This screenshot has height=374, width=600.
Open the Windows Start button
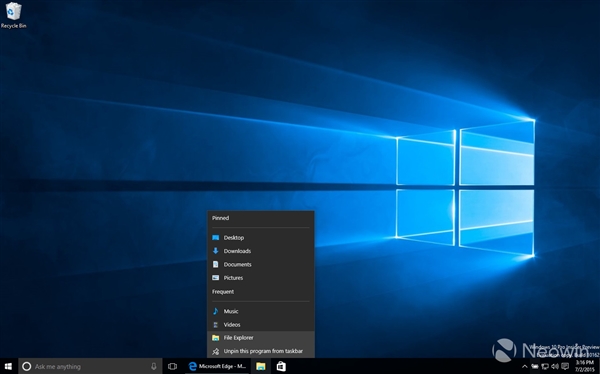(x=8, y=366)
